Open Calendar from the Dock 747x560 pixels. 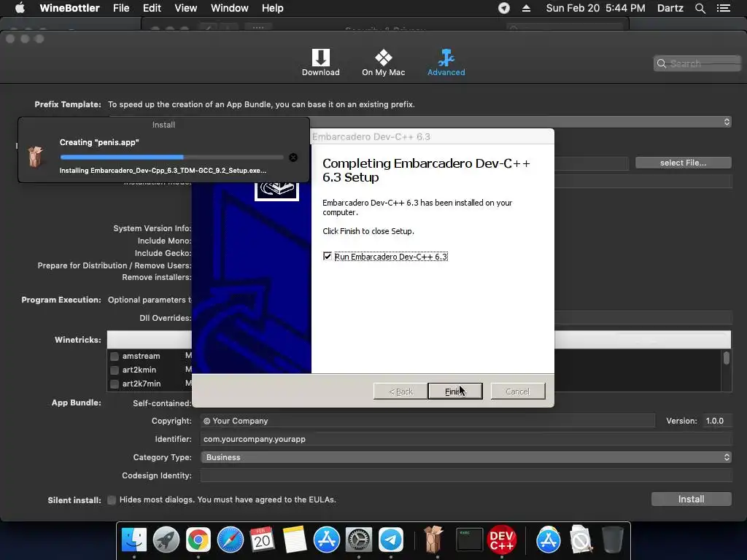(262, 540)
